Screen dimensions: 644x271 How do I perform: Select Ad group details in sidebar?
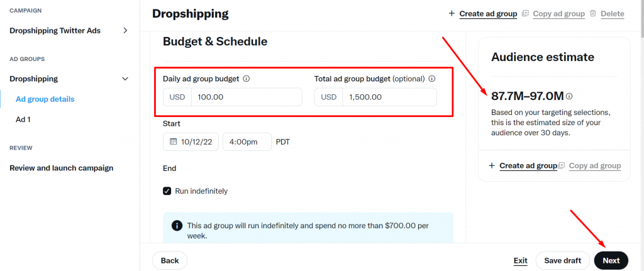point(45,99)
